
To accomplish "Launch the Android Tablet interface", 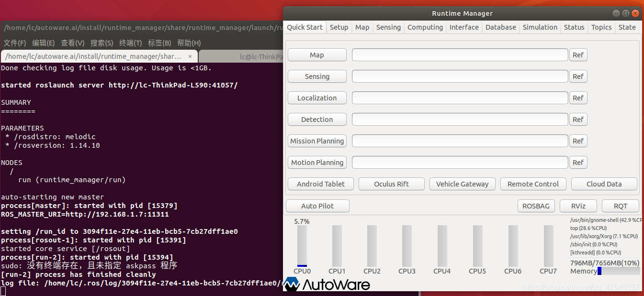I will click(x=321, y=184).
